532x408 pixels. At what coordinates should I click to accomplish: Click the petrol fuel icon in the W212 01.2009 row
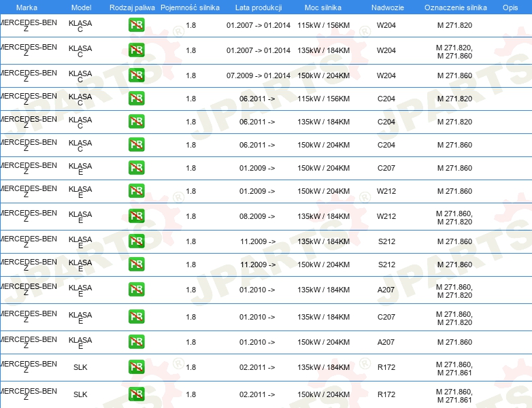click(x=136, y=191)
